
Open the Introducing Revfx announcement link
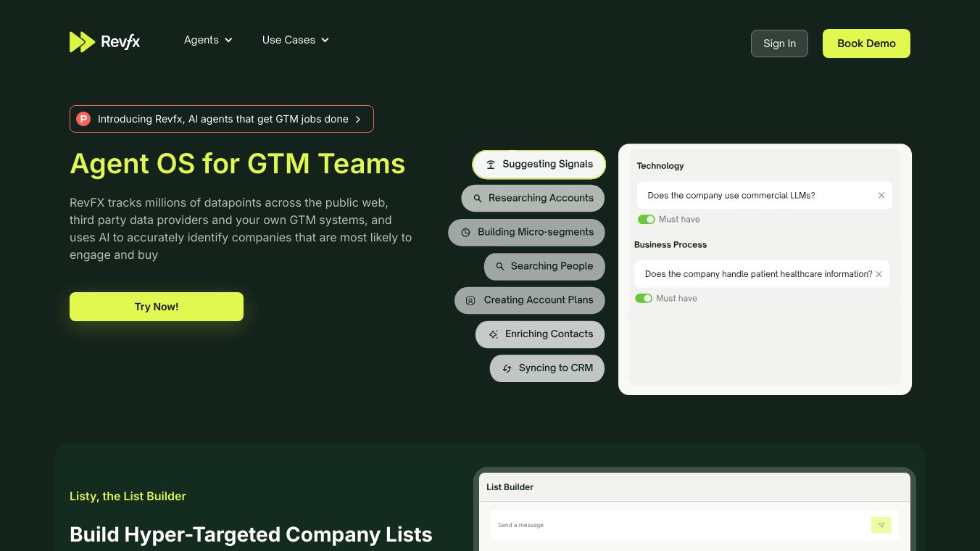[222, 119]
